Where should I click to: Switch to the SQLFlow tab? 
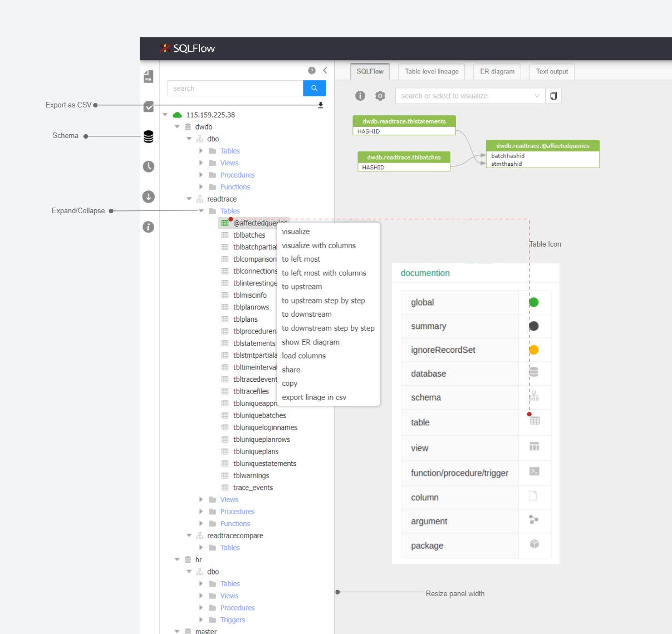click(x=370, y=71)
